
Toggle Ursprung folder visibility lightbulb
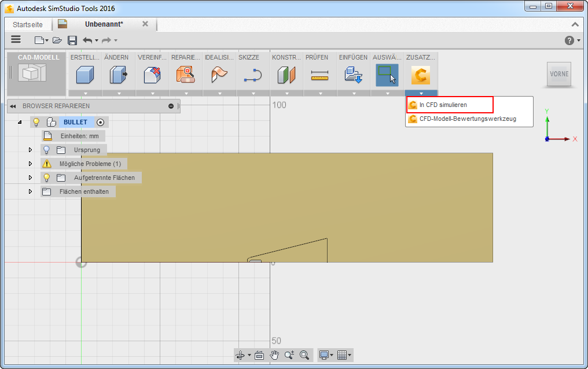pos(46,150)
